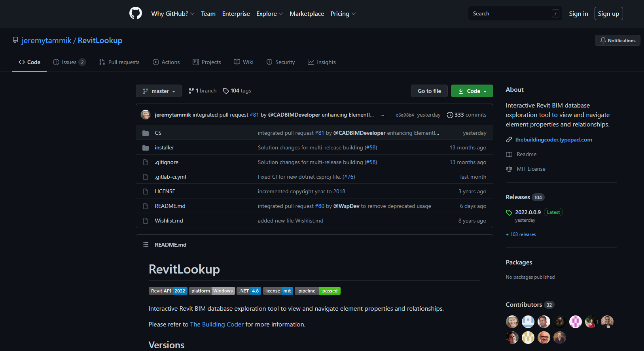Viewport: 644px width, 351px height.
Task: Open the RevitLookup repository link
Action: pyautogui.click(x=100, y=40)
